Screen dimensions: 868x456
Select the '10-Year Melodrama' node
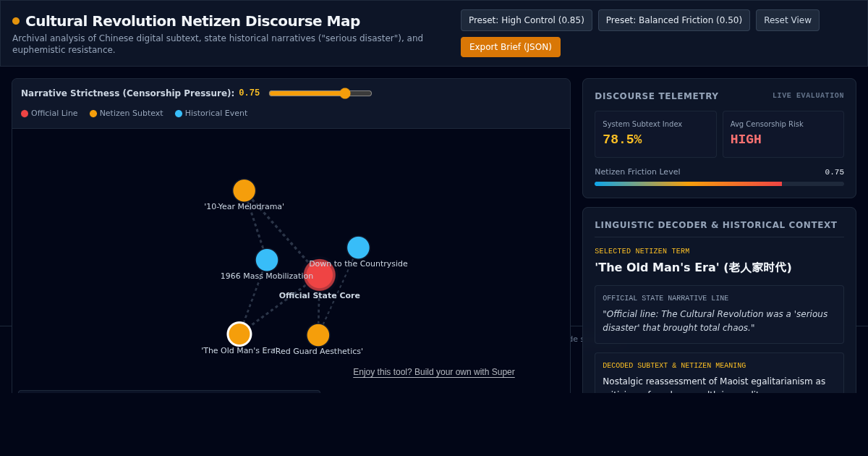[x=244, y=190]
